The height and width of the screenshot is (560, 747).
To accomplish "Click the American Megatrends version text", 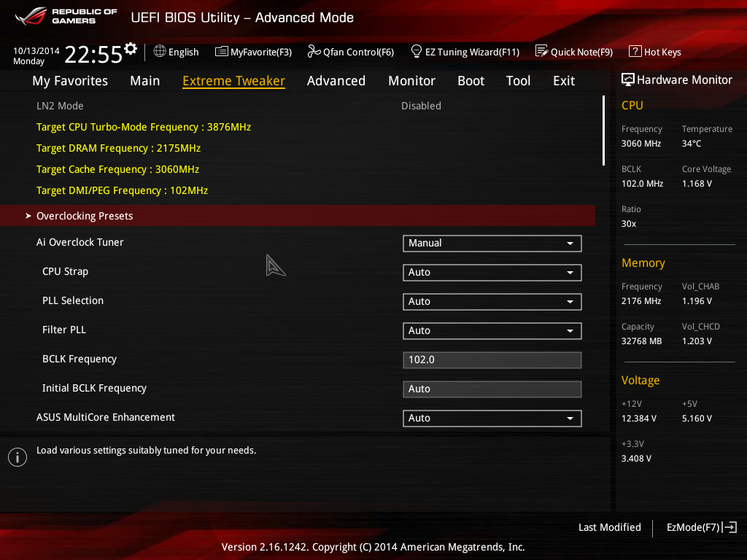I will coord(373,547).
